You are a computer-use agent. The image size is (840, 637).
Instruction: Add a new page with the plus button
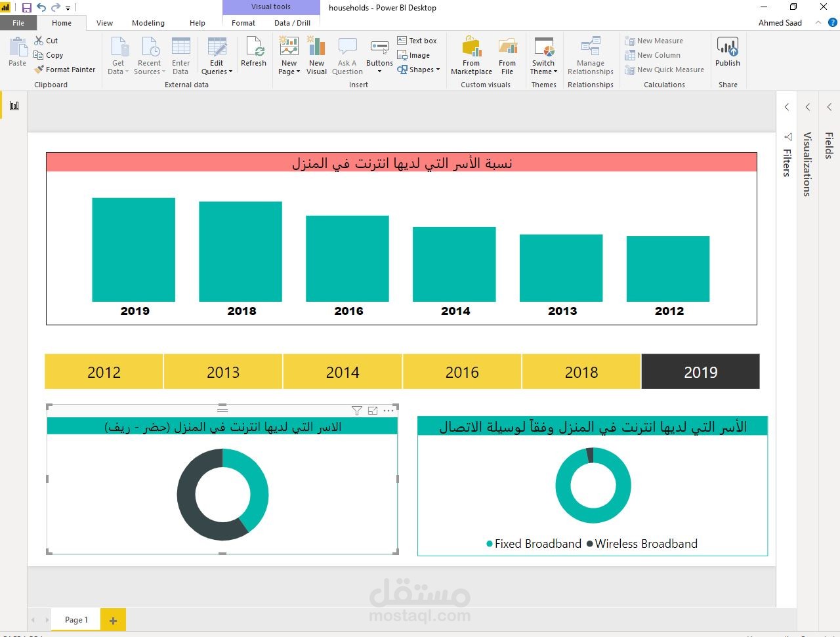click(x=113, y=620)
